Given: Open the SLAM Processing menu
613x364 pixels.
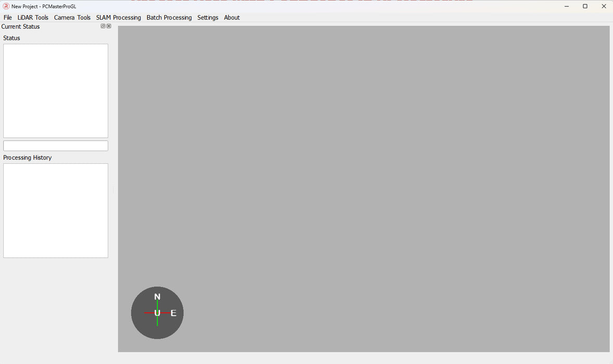Looking at the screenshot, I should click(x=118, y=18).
